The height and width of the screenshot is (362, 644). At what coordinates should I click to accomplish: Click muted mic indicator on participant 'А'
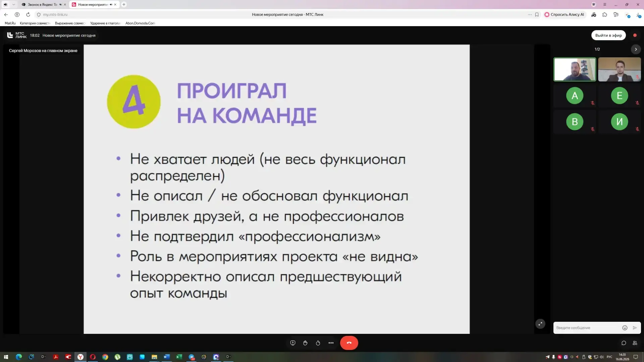[x=593, y=103]
